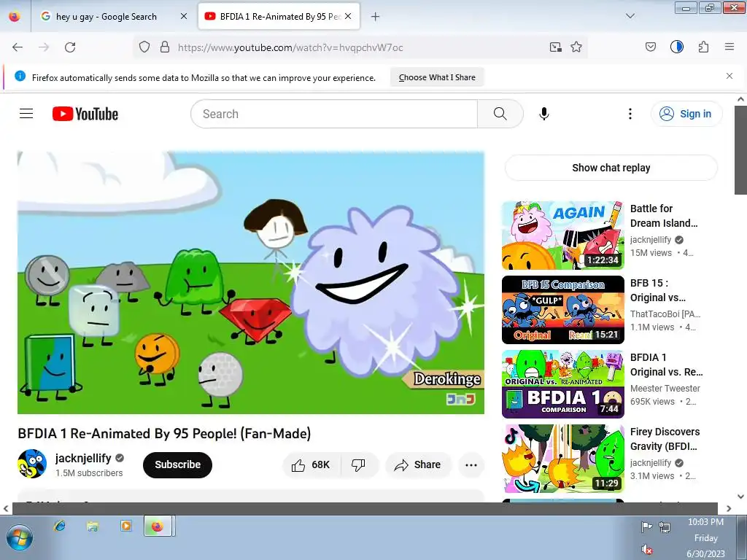Share the video
Image resolution: width=747 pixels, height=560 pixels.
click(x=418, y=464)
